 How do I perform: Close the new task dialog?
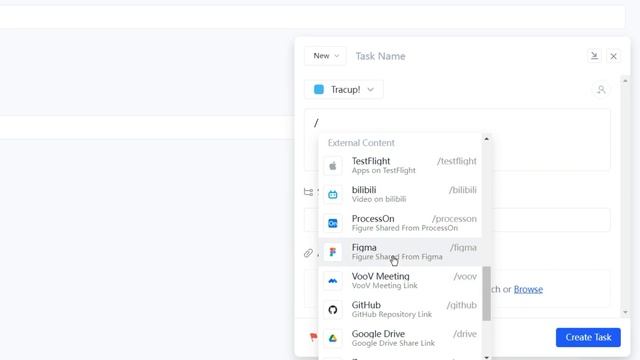[x=613, y=56]
